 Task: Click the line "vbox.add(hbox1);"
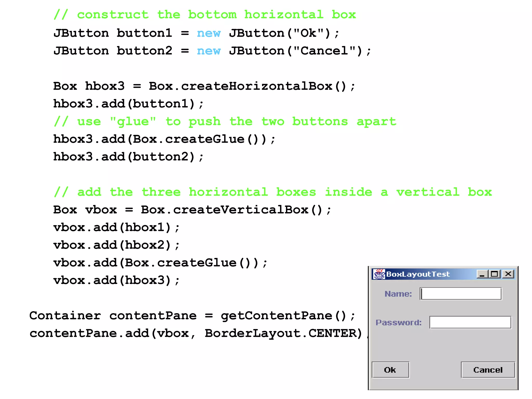(x=117, y=228)
